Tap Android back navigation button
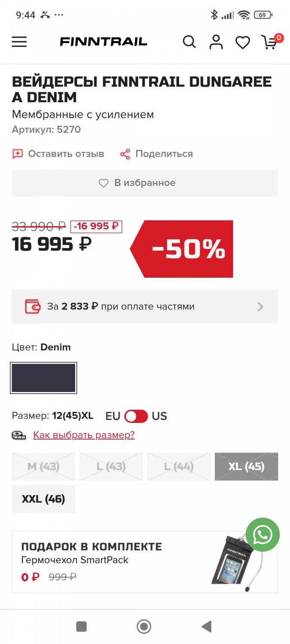The width and height of the screenshot is (290, 644). click(207, 626)
